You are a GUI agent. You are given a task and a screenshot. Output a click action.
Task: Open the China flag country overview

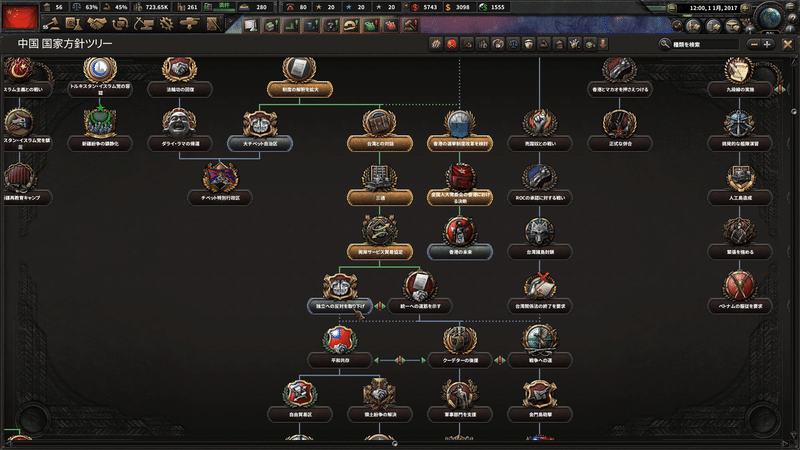[20, 17]
